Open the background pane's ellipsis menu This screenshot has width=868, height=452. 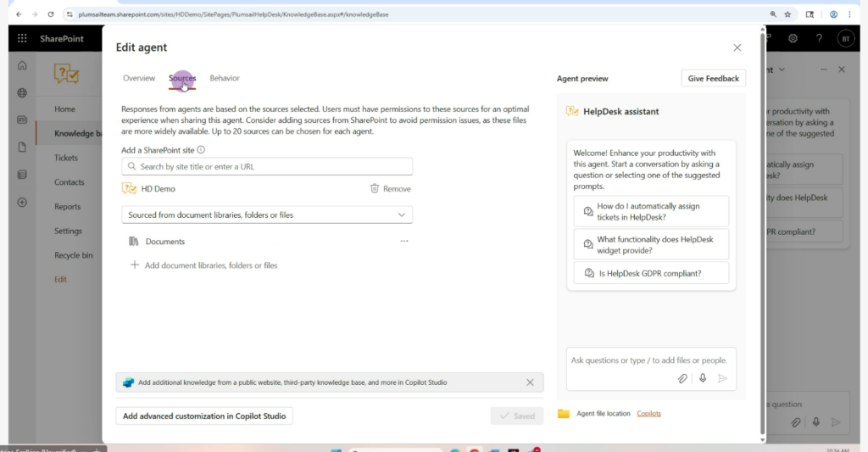pyautogui.click(x=824, y=70)
